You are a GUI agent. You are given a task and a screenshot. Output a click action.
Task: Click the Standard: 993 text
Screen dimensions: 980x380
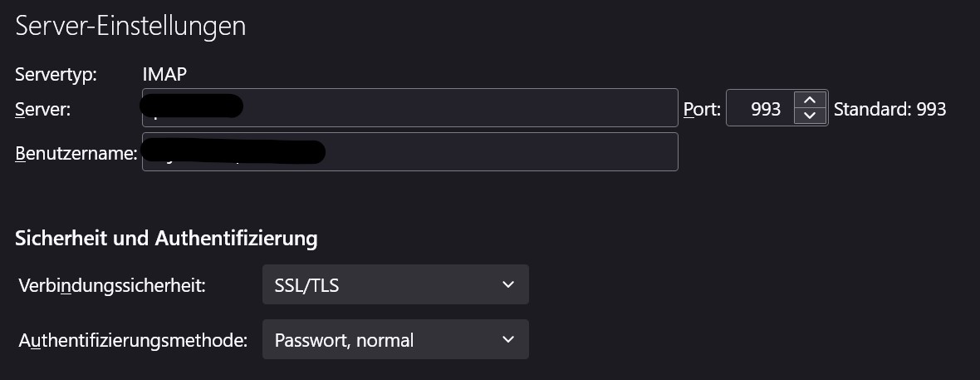click(x=889, y=109)
